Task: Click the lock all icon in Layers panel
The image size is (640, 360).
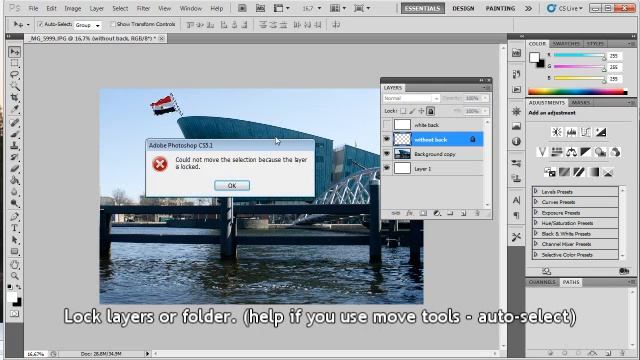Action: [x=431, y=111]
